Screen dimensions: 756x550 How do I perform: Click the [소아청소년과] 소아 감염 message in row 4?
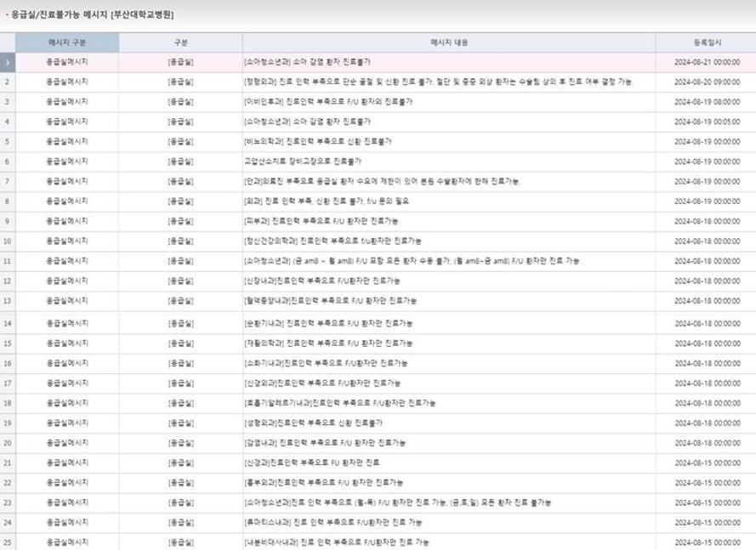click(x=307, y=122)
